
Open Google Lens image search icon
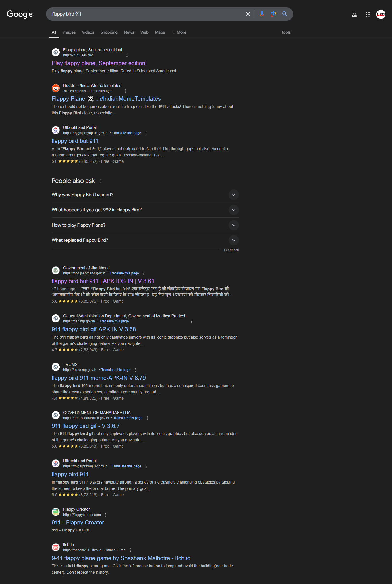(273, 14)
